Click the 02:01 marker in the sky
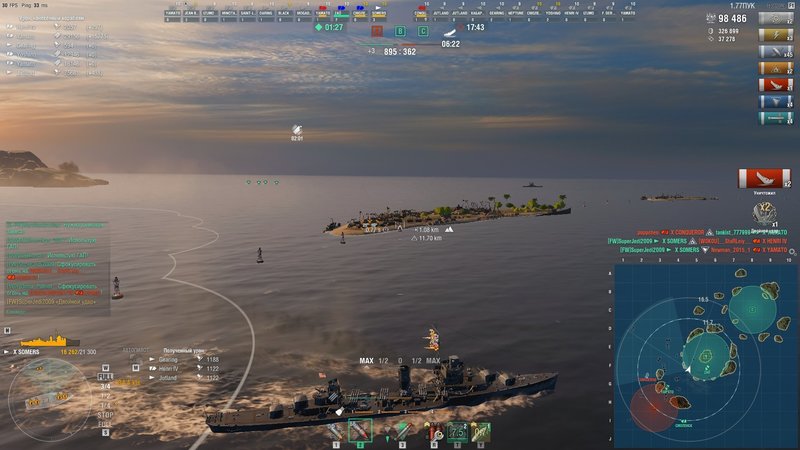Viewport: 800px width, 450px height. click(x=297, y=133)
